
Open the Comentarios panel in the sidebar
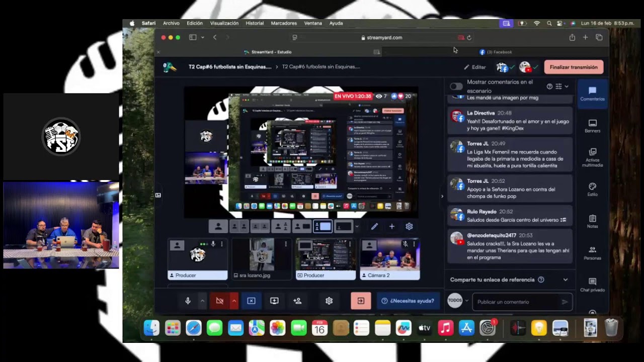click(x=592, y=93)
